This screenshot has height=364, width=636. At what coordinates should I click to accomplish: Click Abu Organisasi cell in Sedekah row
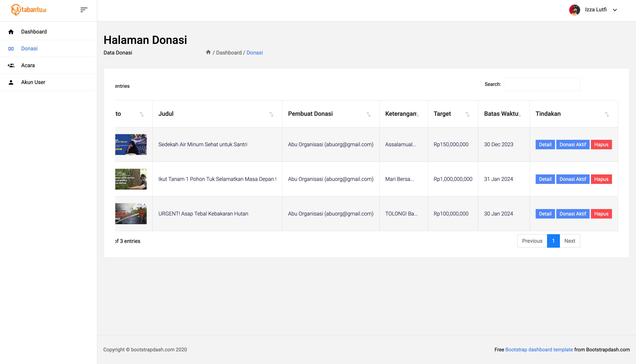(330, 144)
